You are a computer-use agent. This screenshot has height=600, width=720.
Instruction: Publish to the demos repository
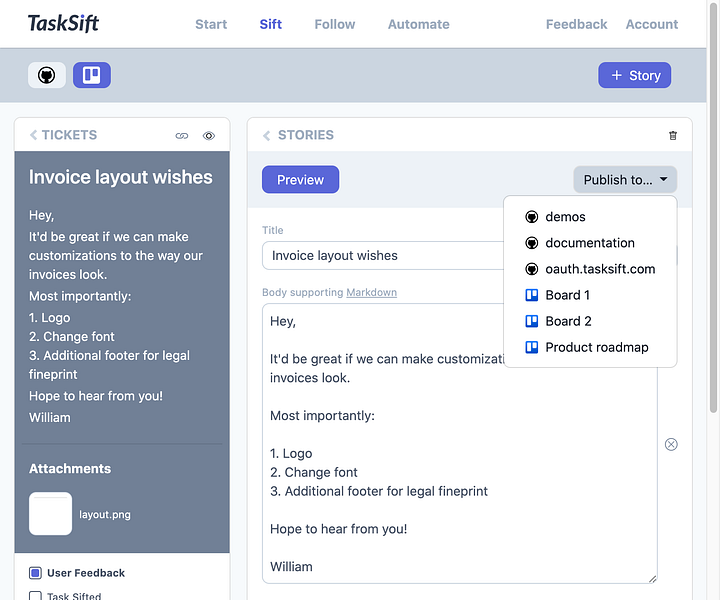pos(590,217)
